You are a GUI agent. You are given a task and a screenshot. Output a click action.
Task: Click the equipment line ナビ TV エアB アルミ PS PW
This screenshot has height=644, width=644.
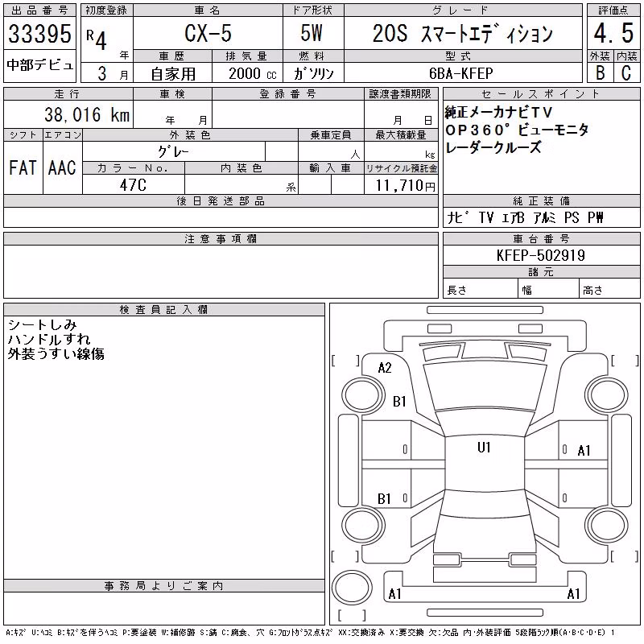point(525,217)
